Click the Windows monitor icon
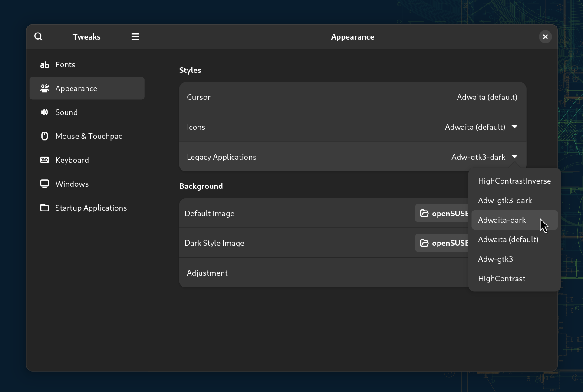The image size is (583, 392). (44, 184)
